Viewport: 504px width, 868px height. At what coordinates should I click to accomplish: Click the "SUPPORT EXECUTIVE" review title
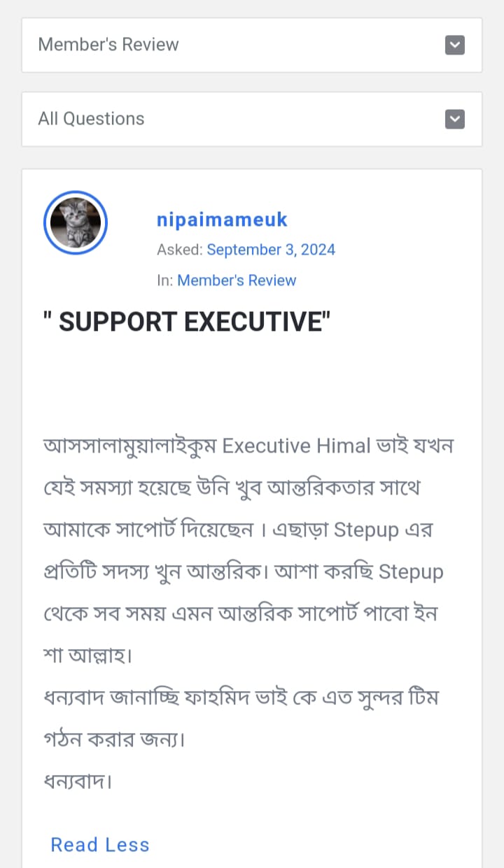[x=186, y=322]
